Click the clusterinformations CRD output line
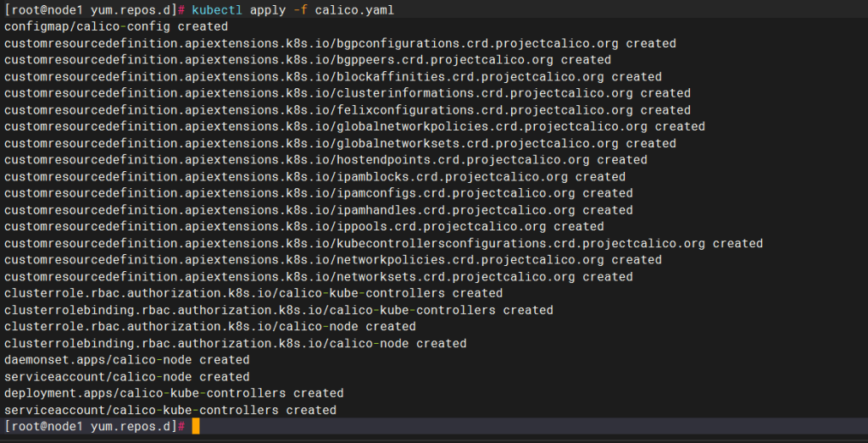 point(348,93)
